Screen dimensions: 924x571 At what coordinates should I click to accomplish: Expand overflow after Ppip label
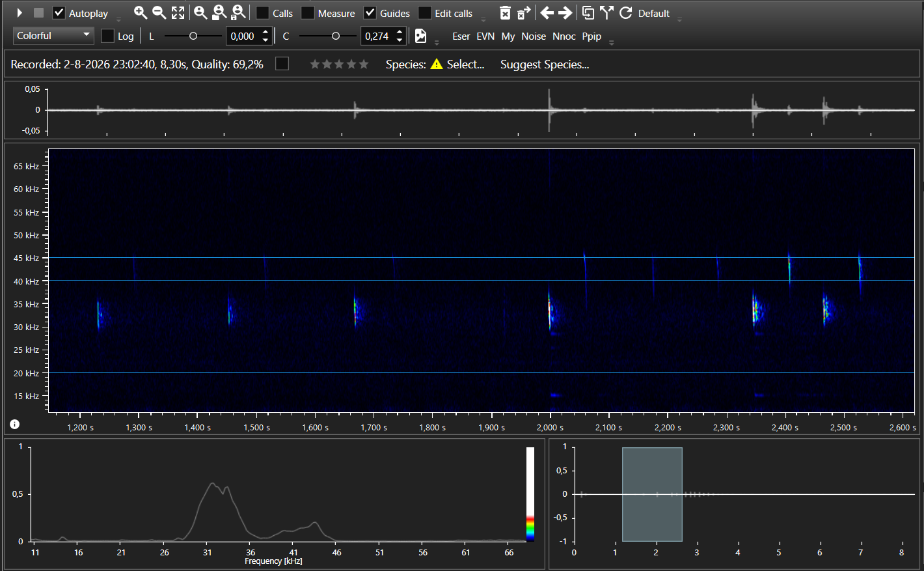tap(611, 42)
